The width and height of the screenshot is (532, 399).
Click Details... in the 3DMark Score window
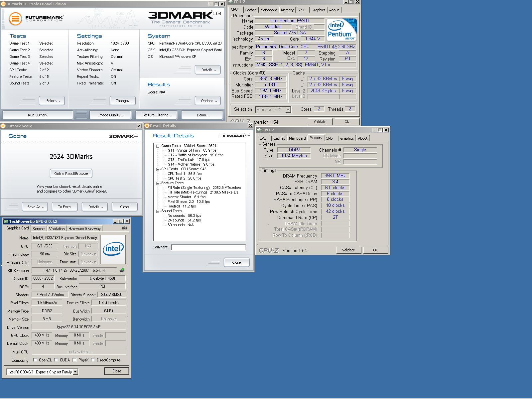pyautogui.click(x=95, y=207)
